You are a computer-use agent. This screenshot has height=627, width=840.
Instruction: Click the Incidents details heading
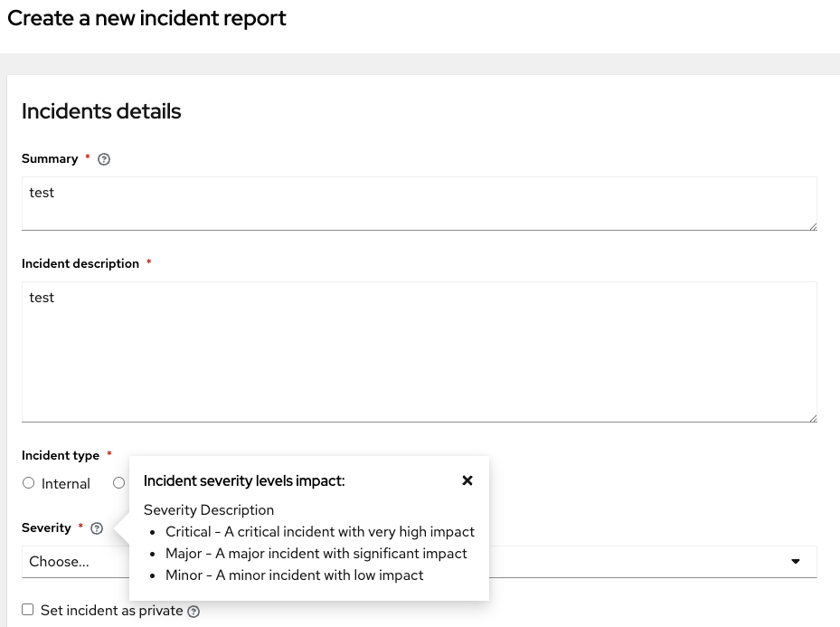(x=101, y=111)
